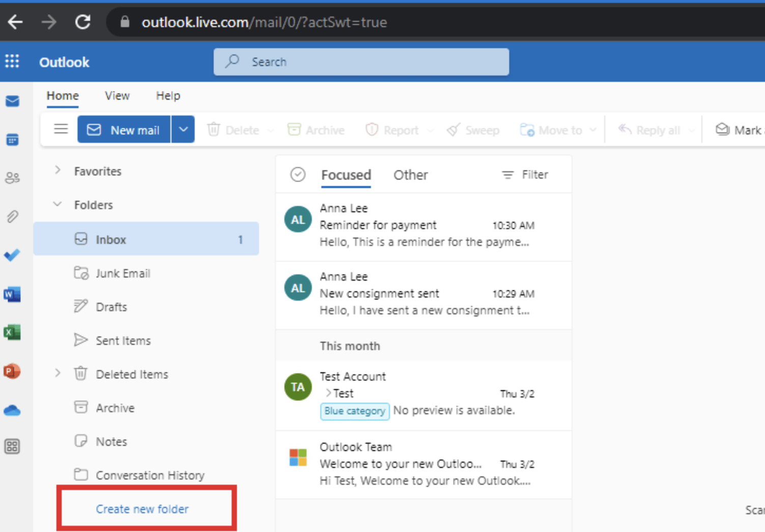Click Create new folder link
The height and width of the screenshot is (532, 765).
click(x=142, y=509)
